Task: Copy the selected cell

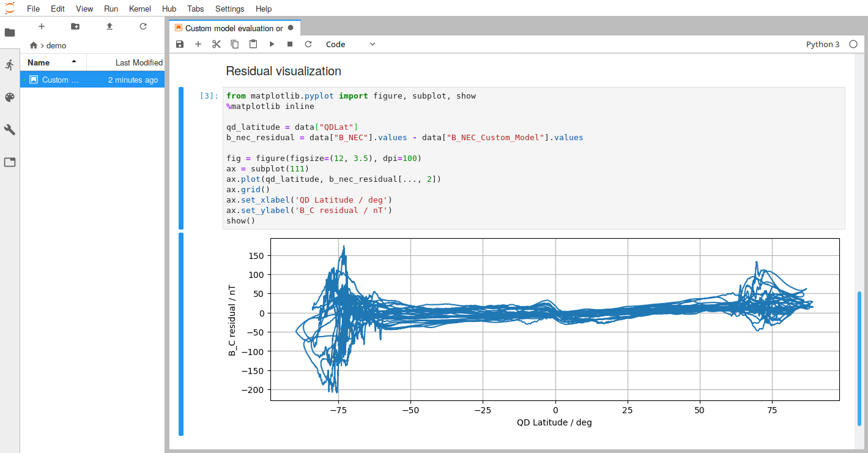Action: click(x=235, y=44)
